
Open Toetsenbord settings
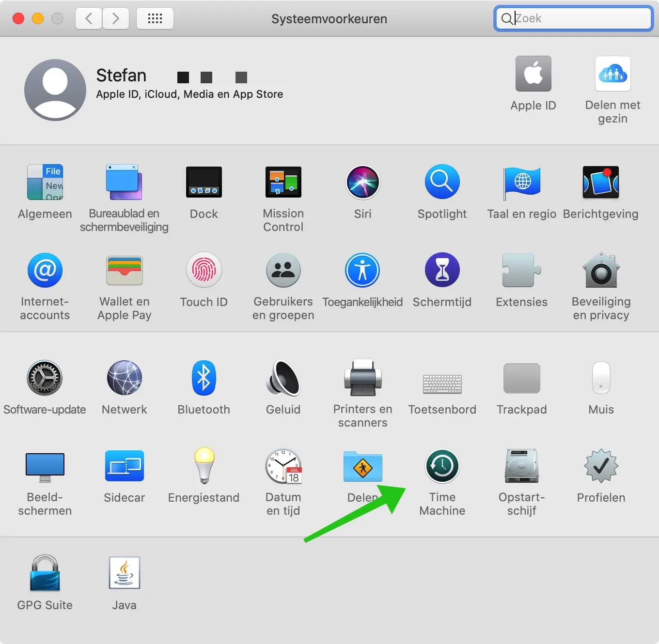tap(442, 384)
